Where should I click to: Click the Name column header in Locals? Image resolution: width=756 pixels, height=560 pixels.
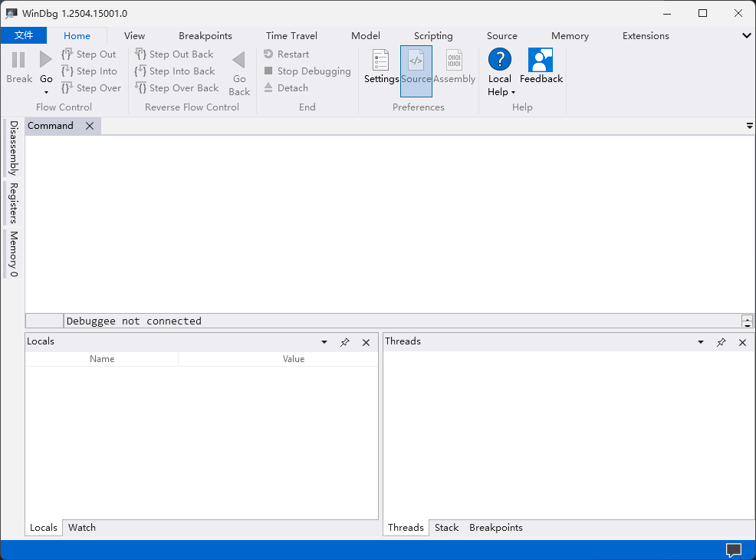coord(102,359)
